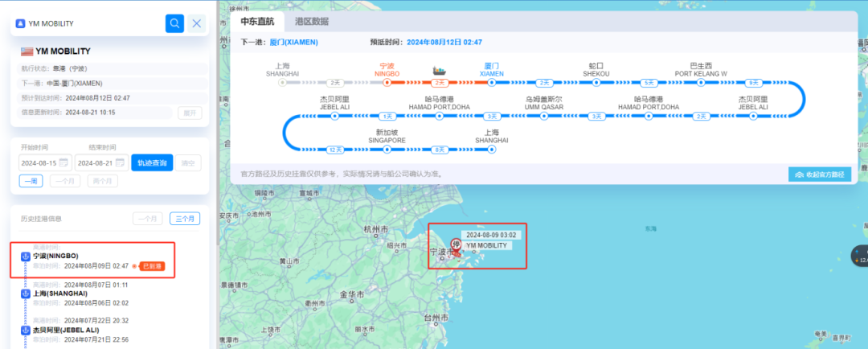Image resolution: width=868 pixels, height=349 pixels.
Task: Select the 三个月 history range option
Action: click(x=185, y=219)
